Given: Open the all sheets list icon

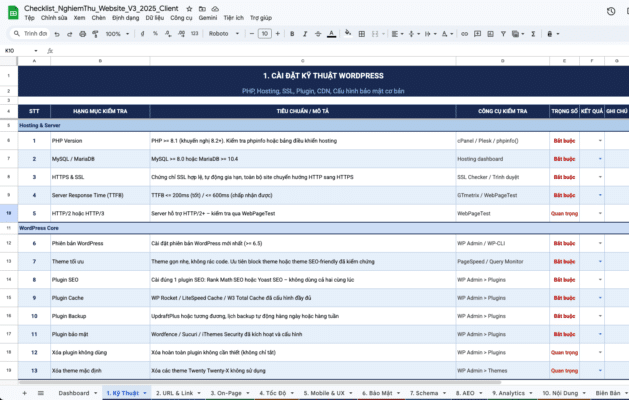Looking at the screenshot, I should (41, 393).
